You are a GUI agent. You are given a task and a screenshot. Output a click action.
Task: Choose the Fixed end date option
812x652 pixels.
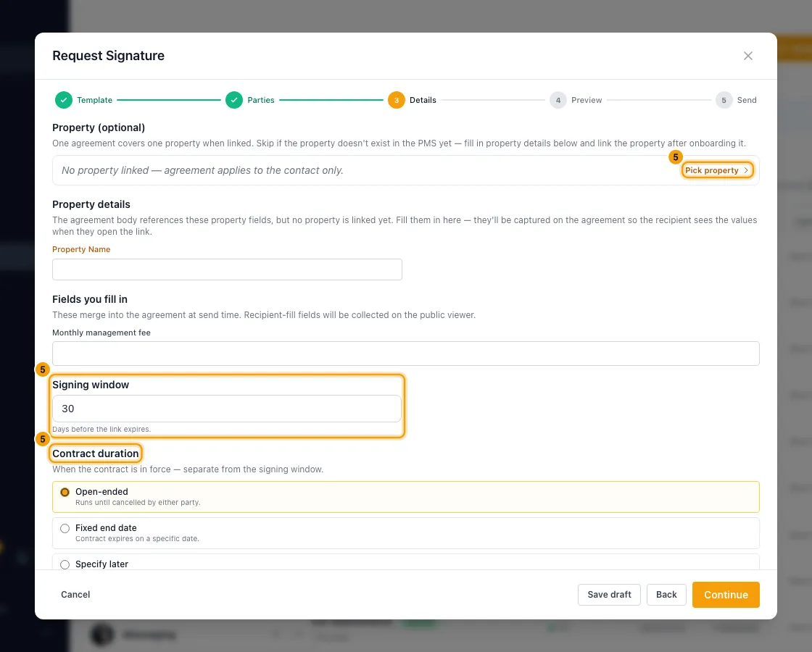[x=406, y=533]
